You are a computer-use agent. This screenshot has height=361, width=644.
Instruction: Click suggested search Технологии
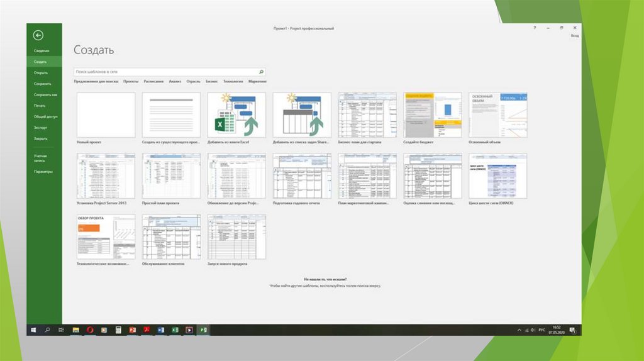click(x=233, y=81)
